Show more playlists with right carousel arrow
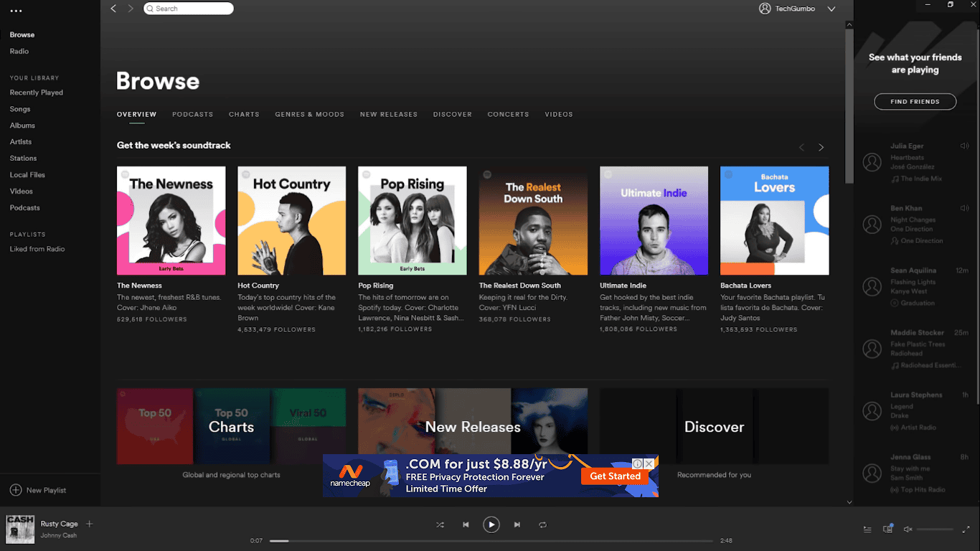 (x=821, y=147)
